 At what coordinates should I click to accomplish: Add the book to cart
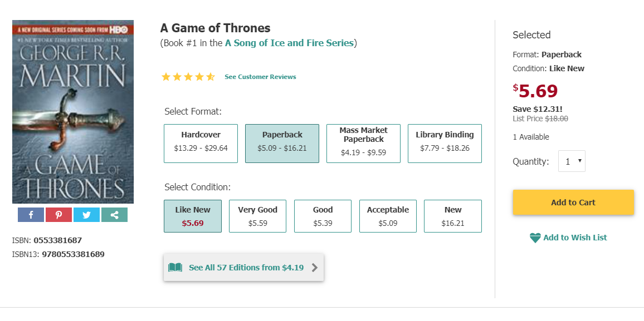pyautogui.click(x=573, y=203)
